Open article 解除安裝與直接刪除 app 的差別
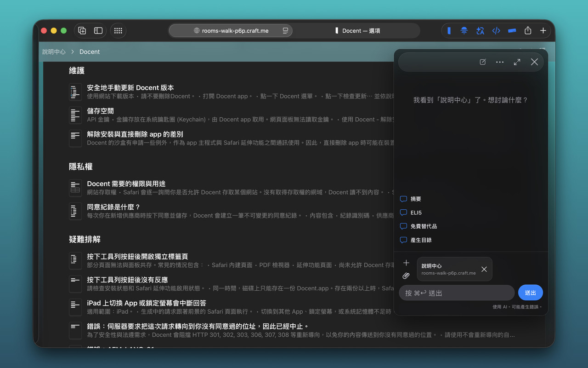Image resolution: width=588 pixels, height=368 pixels. click(135, 134)
